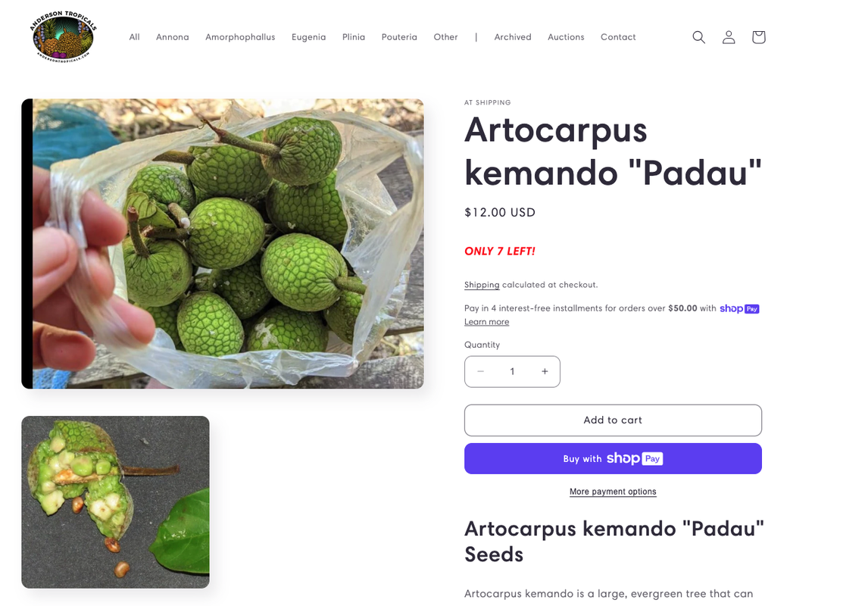Open More payment options link
Screen dimensions: 868x606
pyautogui.click(x=613, y=492)
